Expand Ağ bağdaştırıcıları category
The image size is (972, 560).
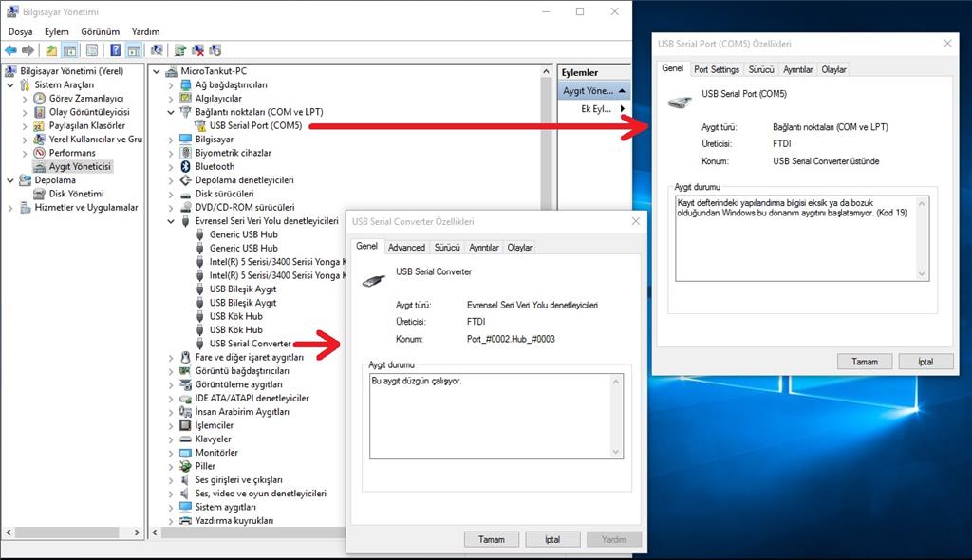coord(171,85)
